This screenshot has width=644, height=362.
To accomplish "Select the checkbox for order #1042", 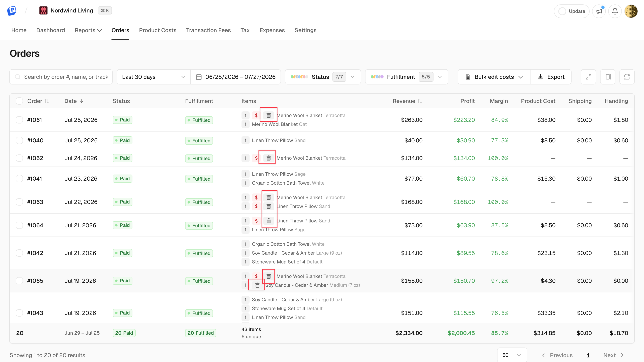I will point(19,253).
